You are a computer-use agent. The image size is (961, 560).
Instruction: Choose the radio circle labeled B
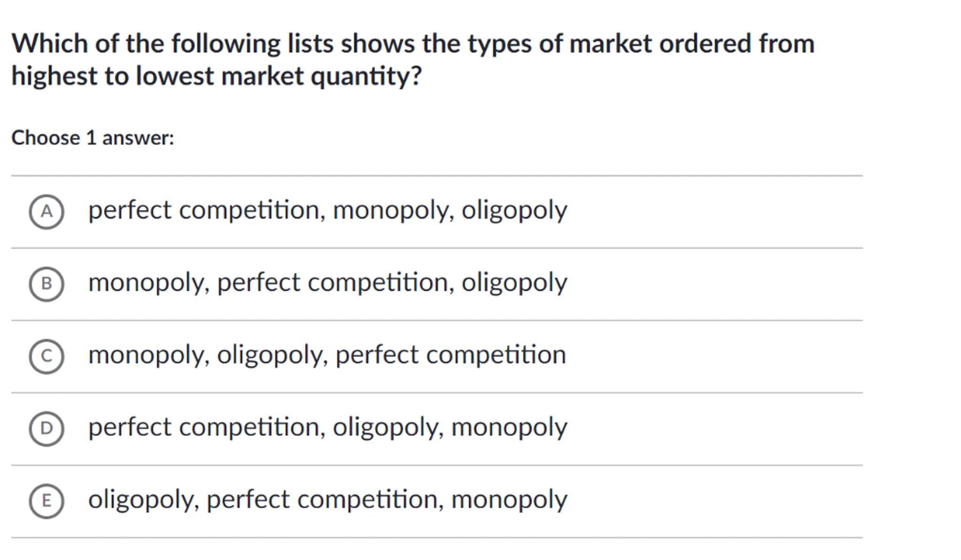click(46, 284)
